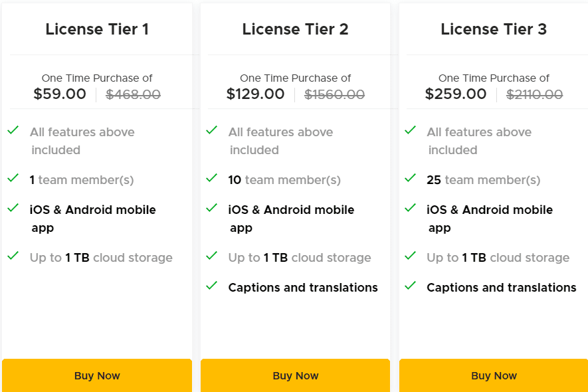Click the "License Tier 3" heading
This screenshot has height=392, width=588.
(x=494, y=29)
